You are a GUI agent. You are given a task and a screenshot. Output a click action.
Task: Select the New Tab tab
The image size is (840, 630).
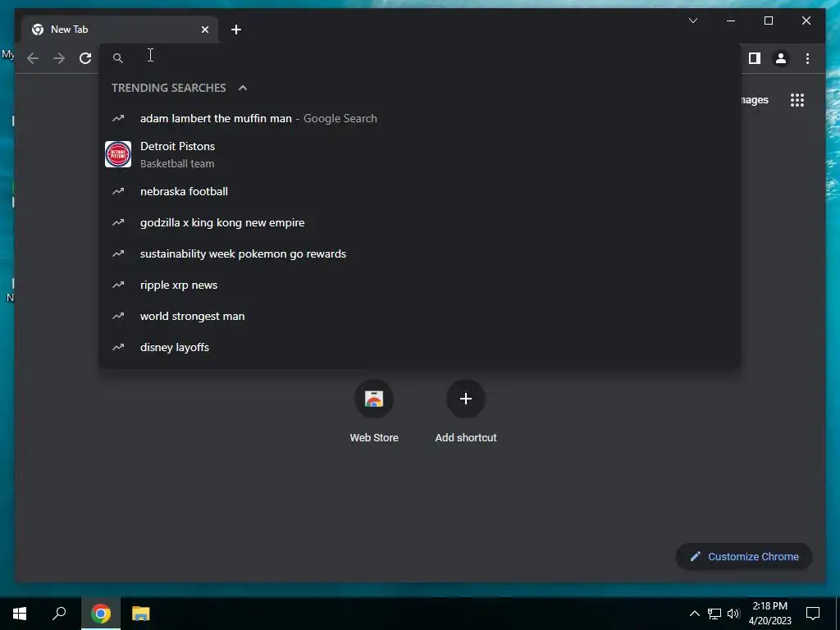(120, 30)
